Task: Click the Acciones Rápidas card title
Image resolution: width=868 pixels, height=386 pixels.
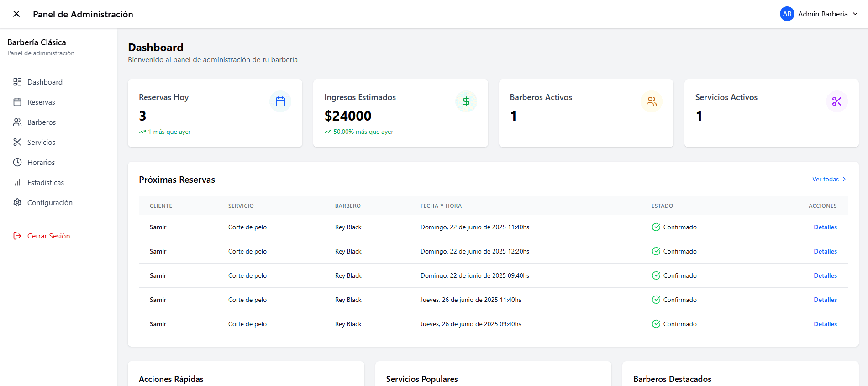Action: pyautogui.click(x=171, y=379)
